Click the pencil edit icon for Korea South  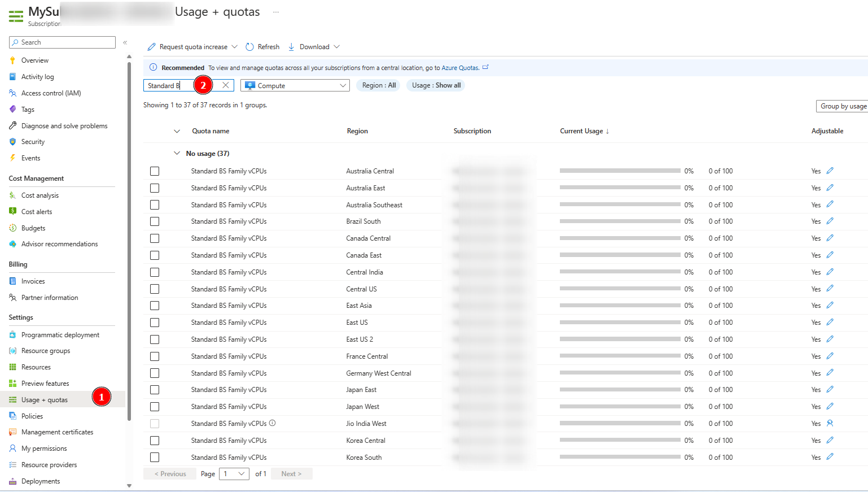(x=830, y=457)
